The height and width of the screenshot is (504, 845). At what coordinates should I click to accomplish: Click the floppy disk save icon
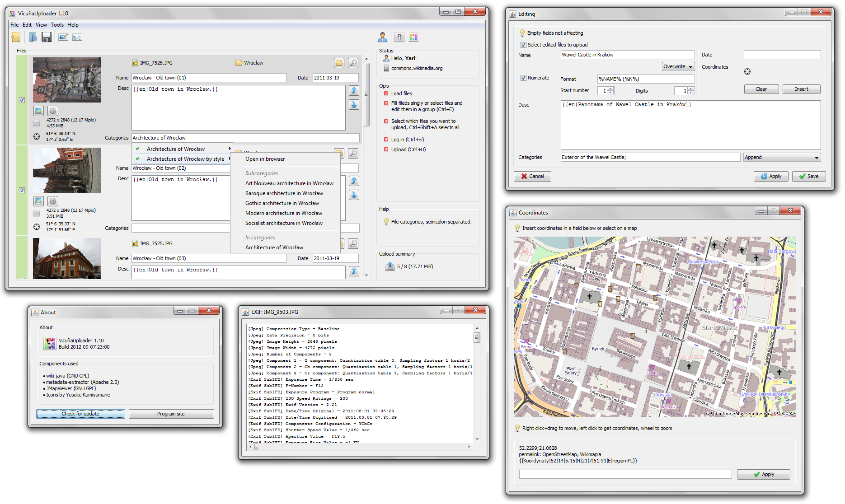pos(47,37)
